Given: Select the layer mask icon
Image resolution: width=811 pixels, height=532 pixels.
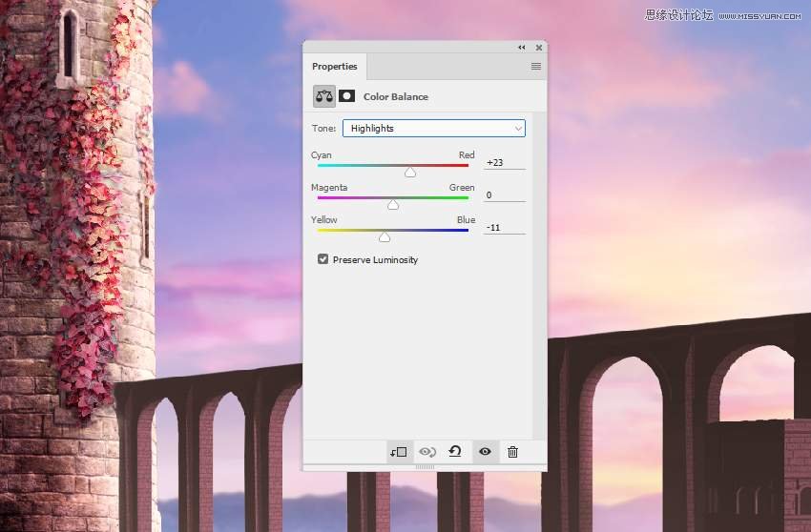Looking at the screenshot, I should (x=346, y=96).
